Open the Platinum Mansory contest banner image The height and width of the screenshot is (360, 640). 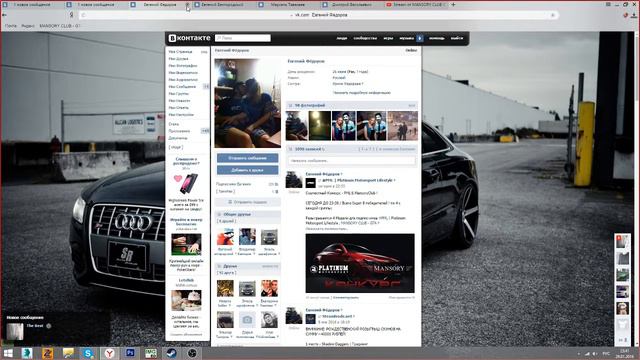(x=360, y=263)
